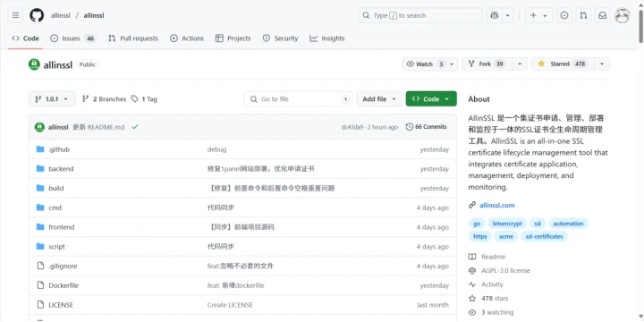View 66 Commits history
This screenshot has height=322, width=644.
point(426,127)
